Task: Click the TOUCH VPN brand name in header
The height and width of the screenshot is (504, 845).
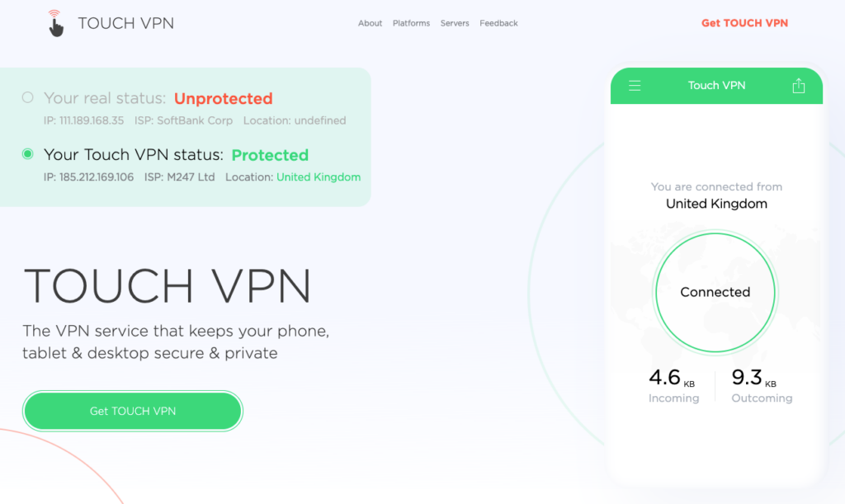Action: [125, 23]
